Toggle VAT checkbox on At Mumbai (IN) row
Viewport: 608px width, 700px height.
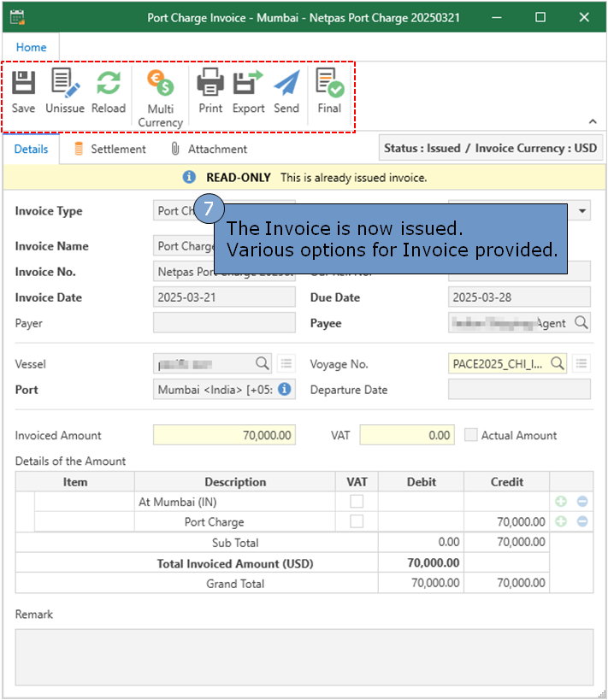357,502
